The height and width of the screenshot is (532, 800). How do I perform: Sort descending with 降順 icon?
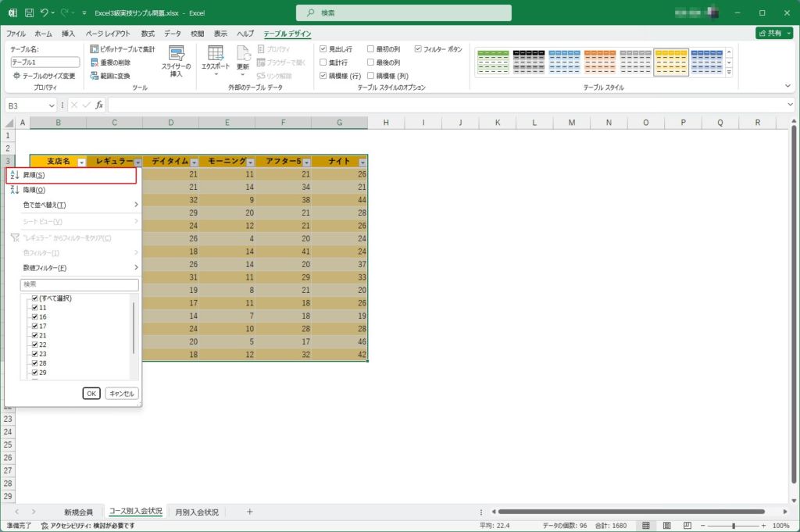(14, 190)
